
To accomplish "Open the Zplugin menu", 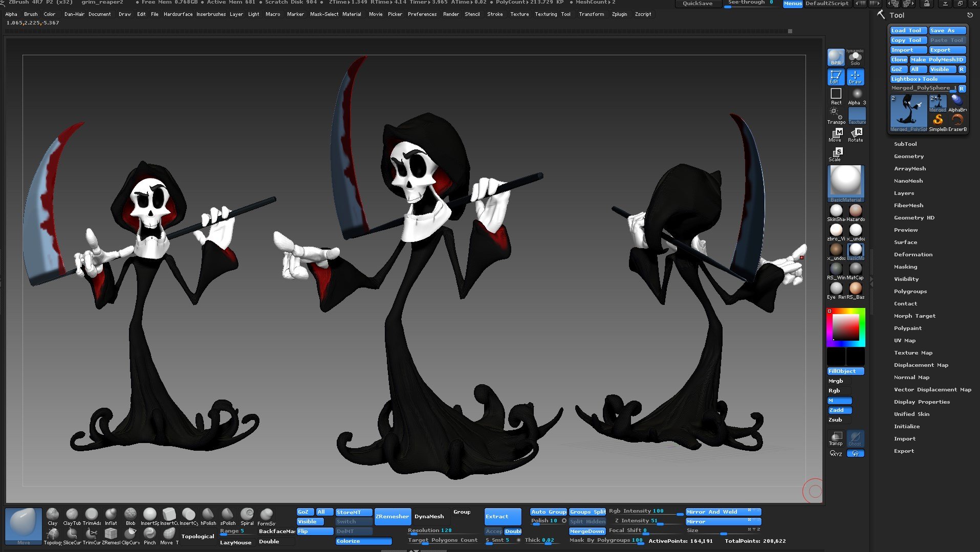I will pos(619,14).
